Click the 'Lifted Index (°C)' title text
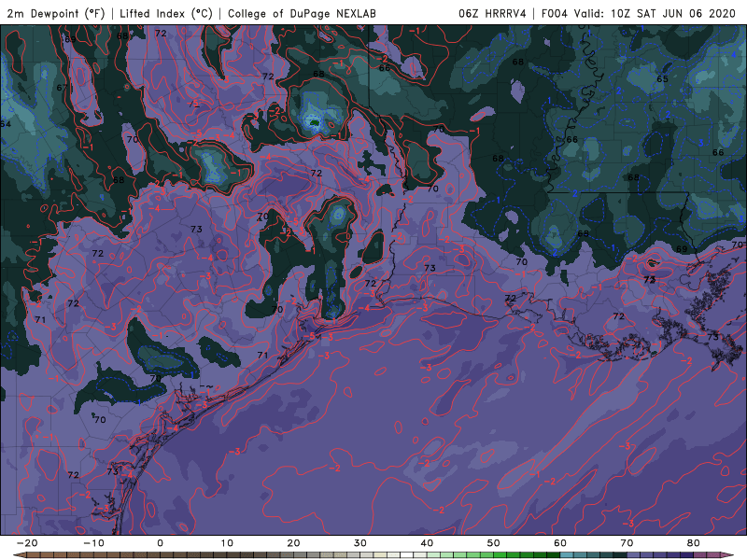This screenshot has width=747, height=560. tap(166, 13)
